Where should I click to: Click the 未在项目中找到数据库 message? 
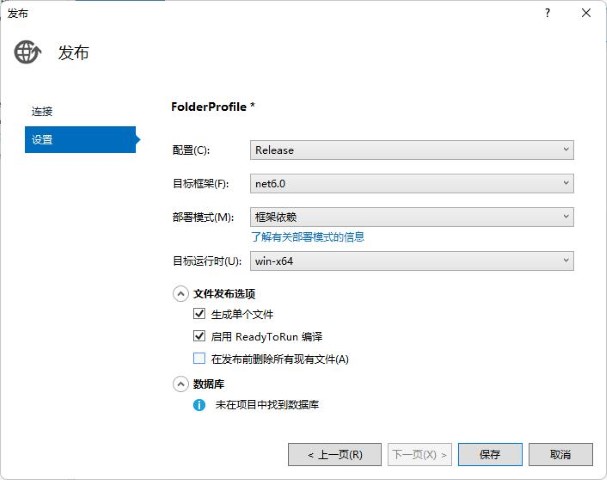click(267, 405)
